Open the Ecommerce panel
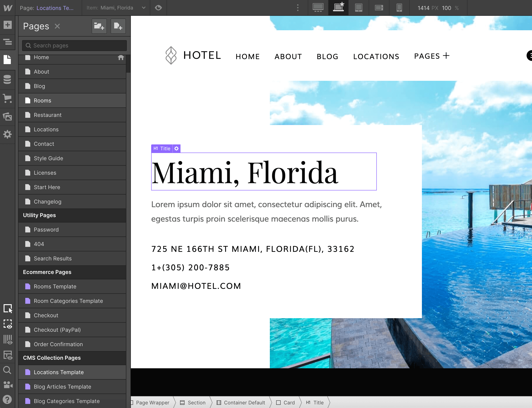 point(7,98)
